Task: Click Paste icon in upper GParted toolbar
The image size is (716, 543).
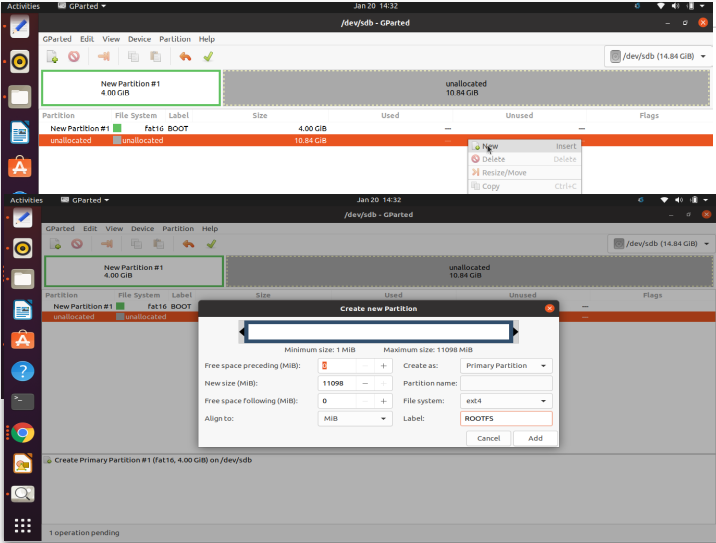Action: 156,57
